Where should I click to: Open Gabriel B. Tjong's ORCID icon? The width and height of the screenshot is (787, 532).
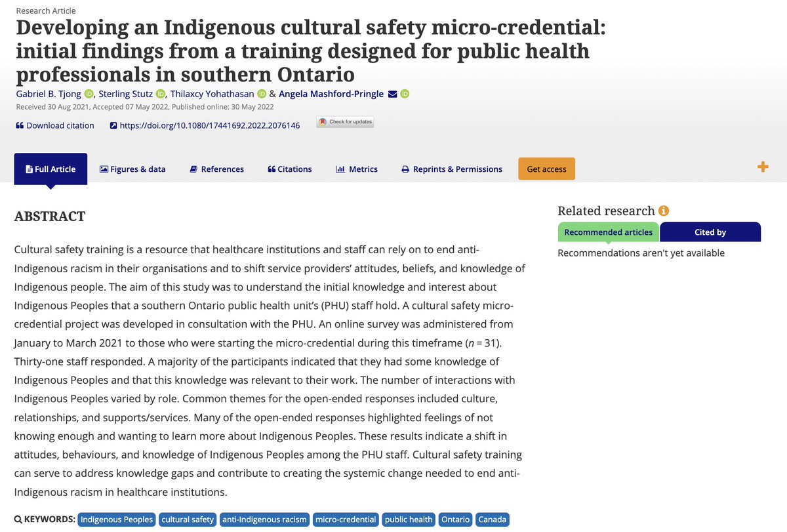[89, 94]
